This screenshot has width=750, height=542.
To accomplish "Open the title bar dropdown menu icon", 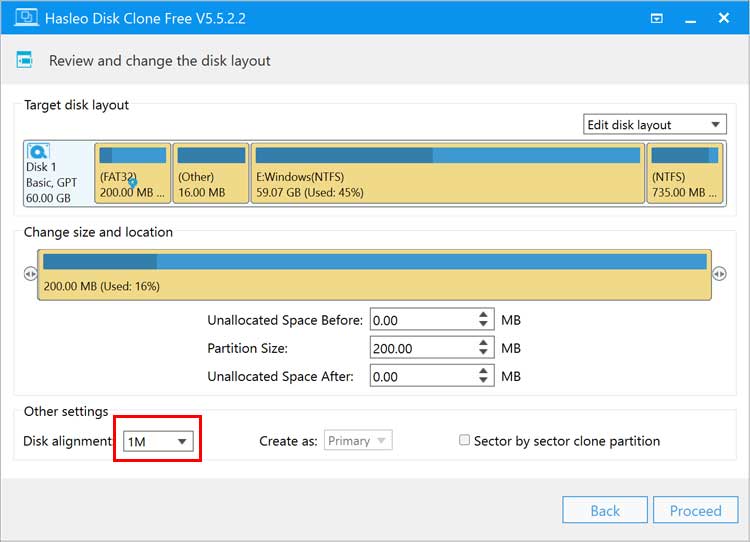I will pos(657,18).
